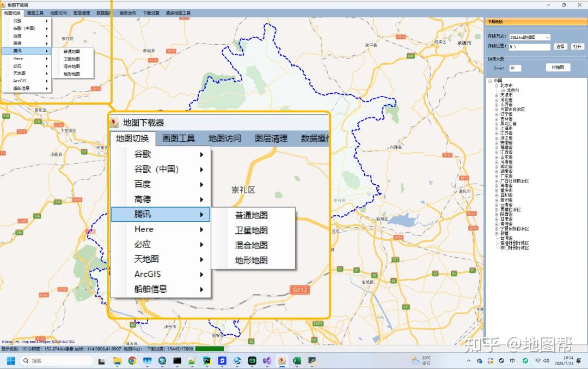Select 浙江省 in the region tree
This screenshot has height=369, width=588.
[x=506, y=138]
